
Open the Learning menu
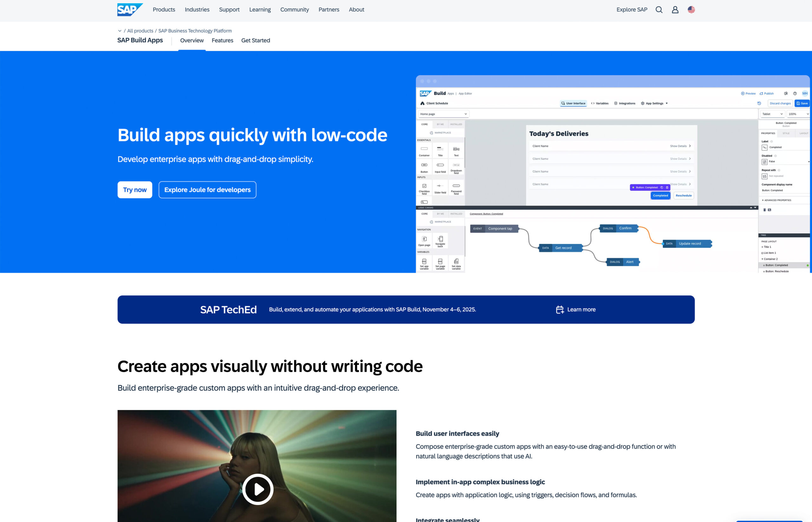(260, 10)
